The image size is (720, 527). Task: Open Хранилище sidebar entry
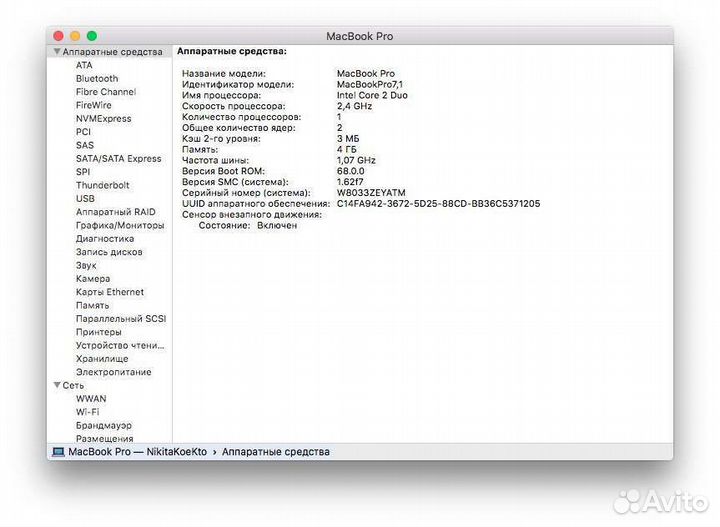coord(102,359)
